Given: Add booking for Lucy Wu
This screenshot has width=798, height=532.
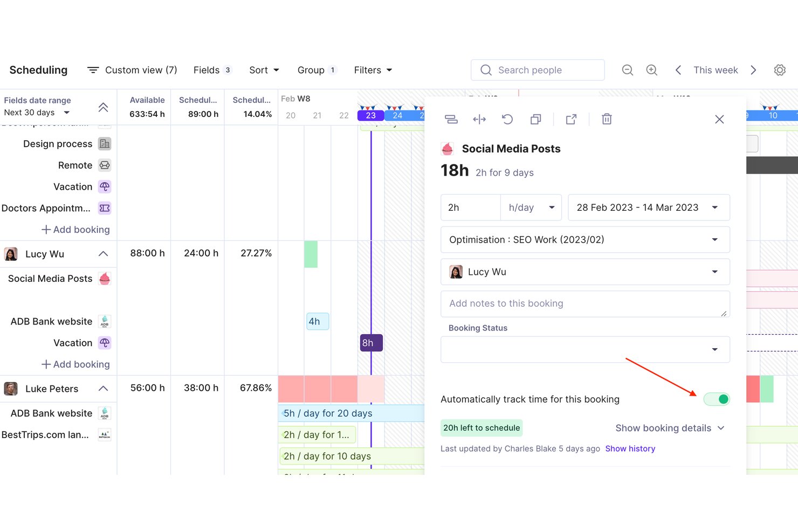Looking at the screenshot, I should tap(75, 364).
